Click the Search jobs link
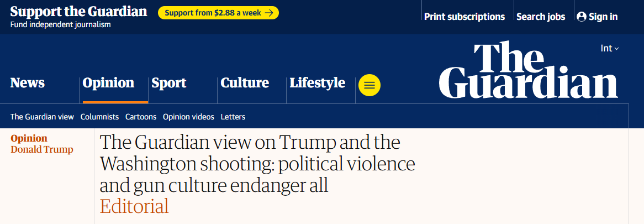The height and width of the screenshot is (224, 644). pyautogui.click(x=541, y=17)
